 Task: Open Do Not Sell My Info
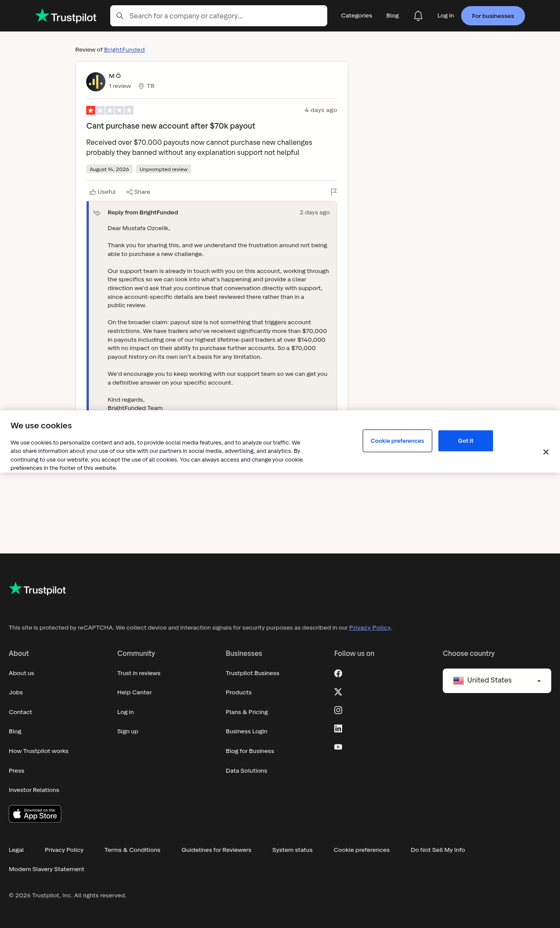(438, 850)
